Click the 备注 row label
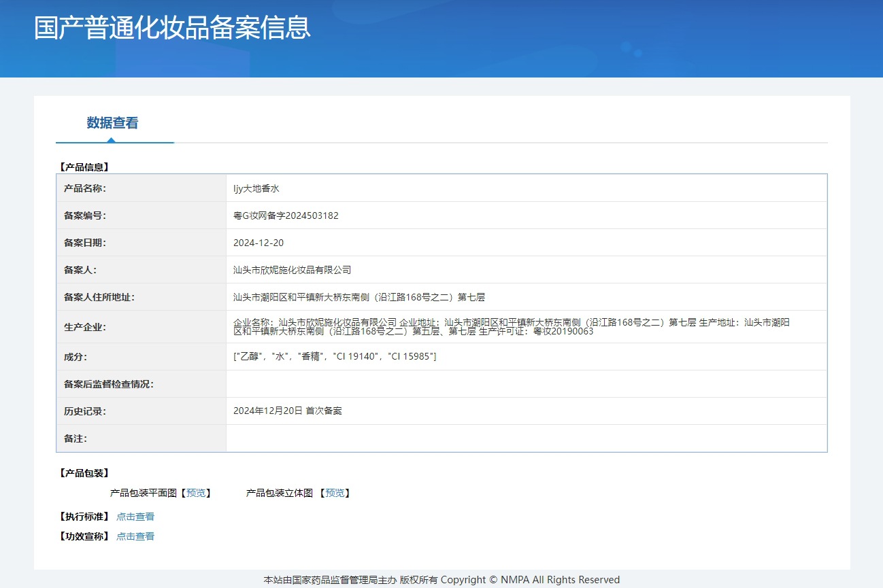Viewport: 883px width, 588px height. 76,438
